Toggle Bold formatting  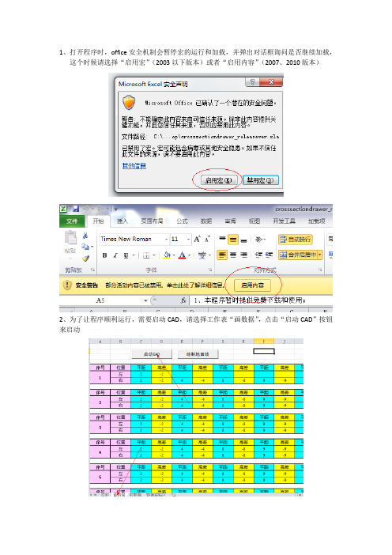tap(105, 255)
